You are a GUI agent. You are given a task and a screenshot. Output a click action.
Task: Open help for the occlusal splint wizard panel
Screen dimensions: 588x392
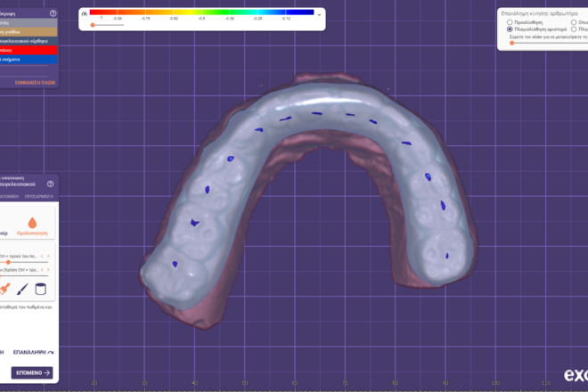tap(50, 184)
